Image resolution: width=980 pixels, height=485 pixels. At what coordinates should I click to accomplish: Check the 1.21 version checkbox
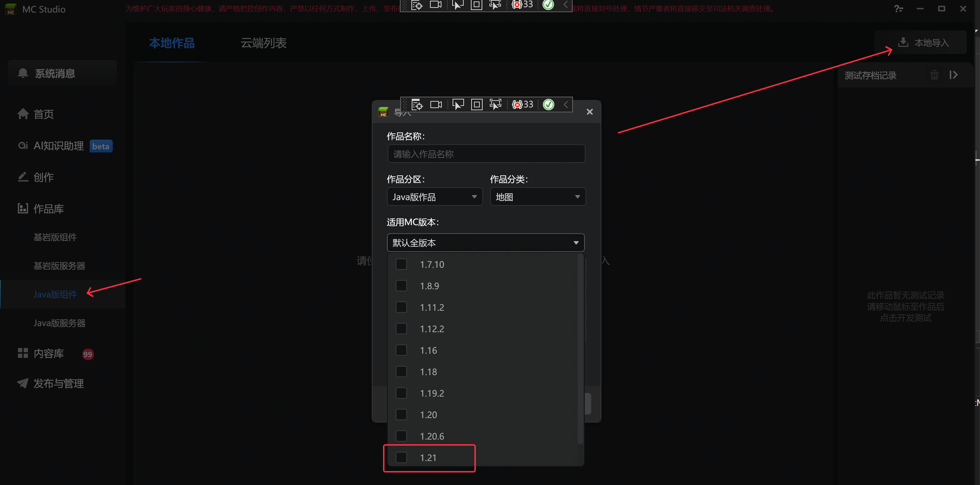click(x=401, y=457)
